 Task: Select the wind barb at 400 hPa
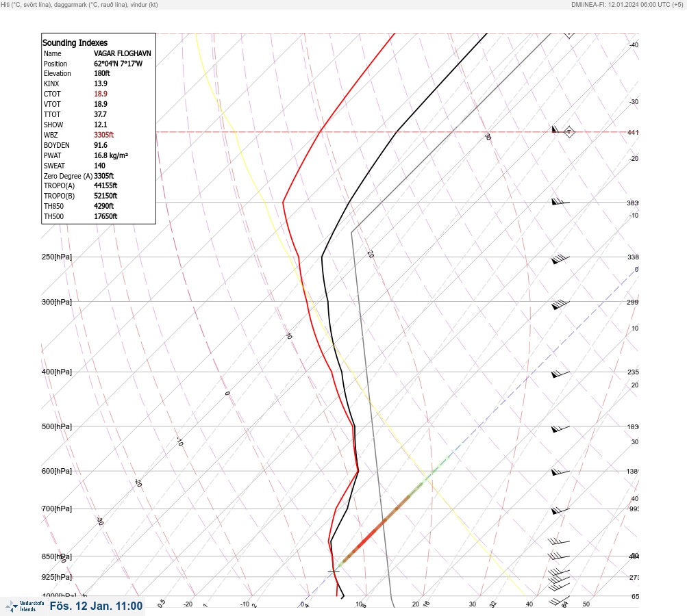click(560, 374)
